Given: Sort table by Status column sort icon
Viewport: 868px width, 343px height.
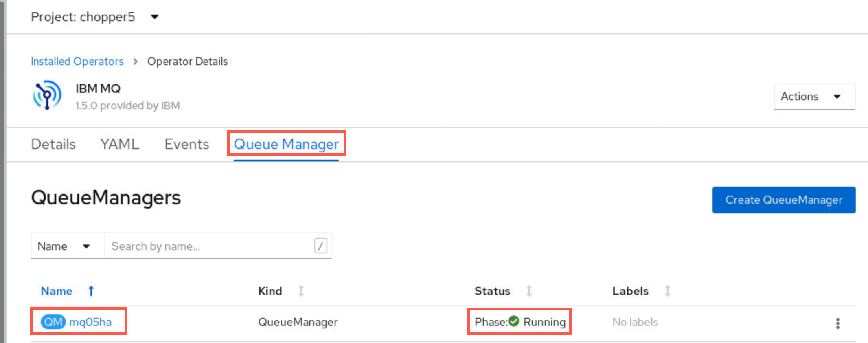Looking at the screenshot, I should pos(529,291).
